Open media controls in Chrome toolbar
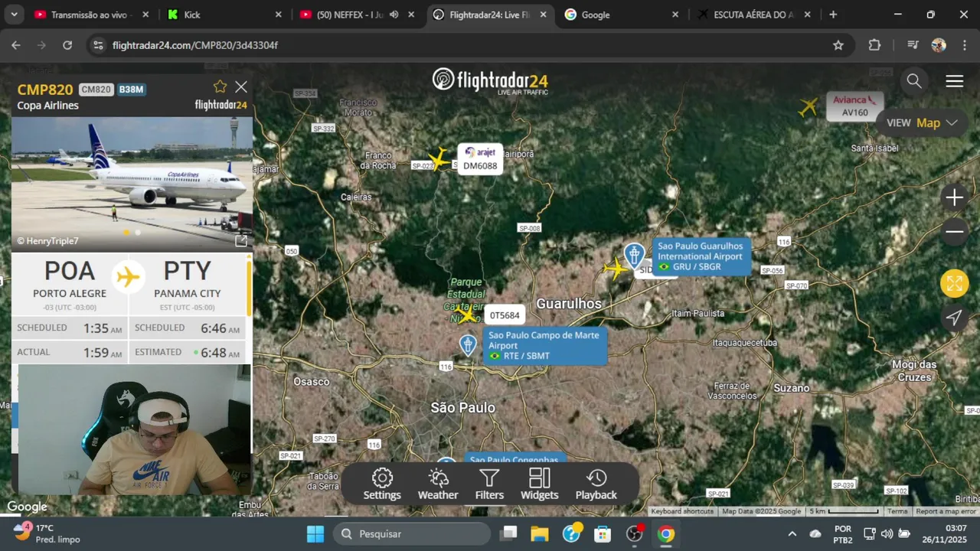Screen dimensions: 980x551 tap(912, 45)
